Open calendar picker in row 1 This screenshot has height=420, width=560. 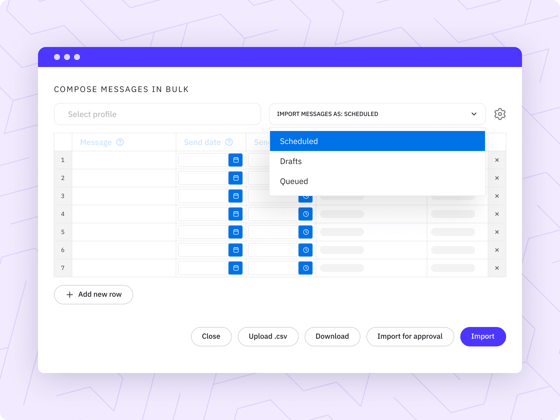pos(235,160)
